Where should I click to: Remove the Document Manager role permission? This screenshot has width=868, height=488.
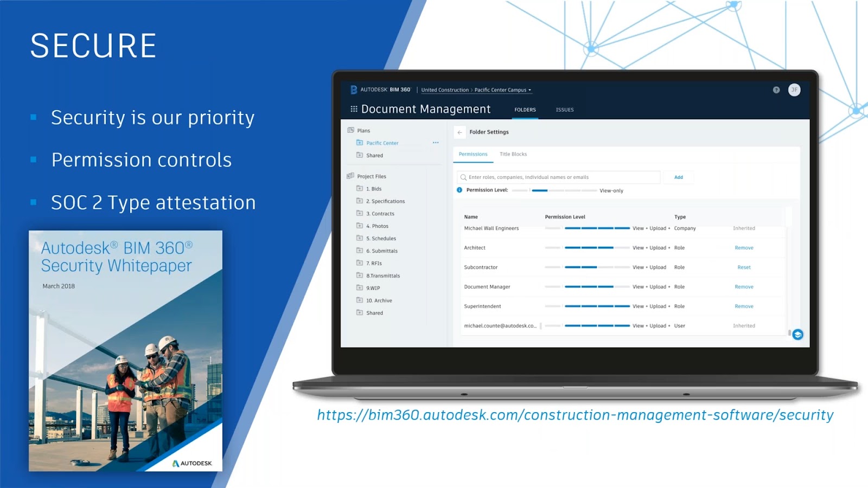(744, 287)
